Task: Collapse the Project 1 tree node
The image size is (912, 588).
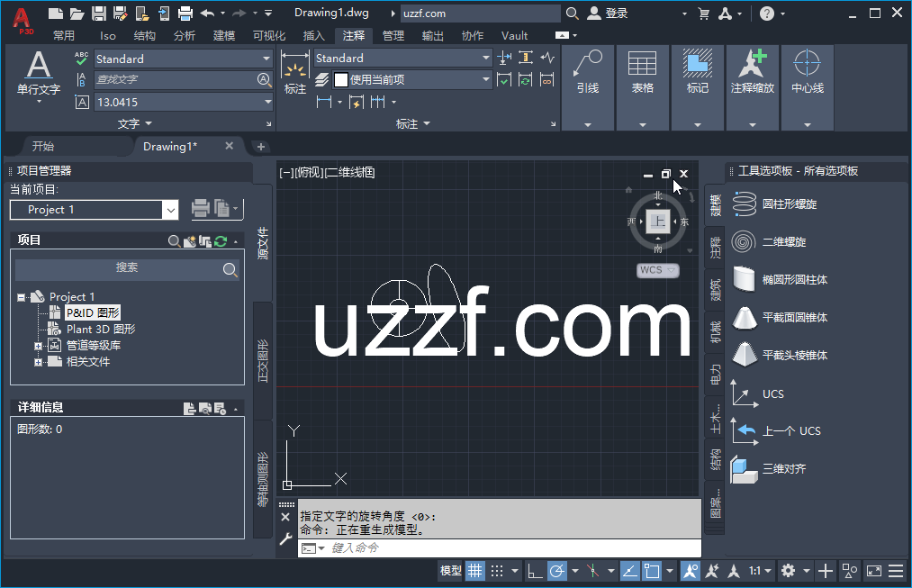Action: click(x=21, y=297)
